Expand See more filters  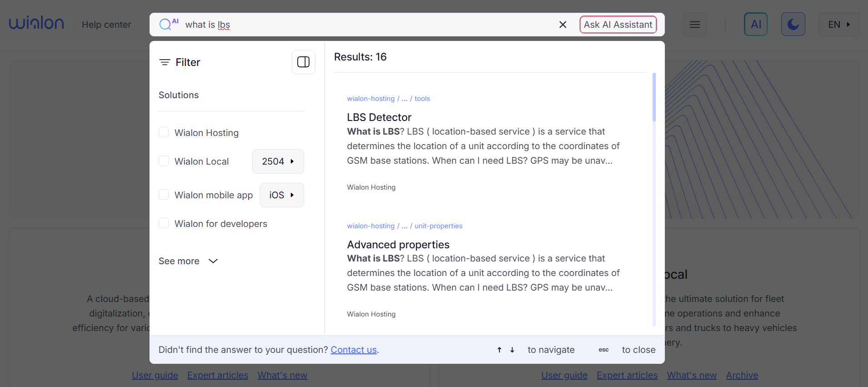click(x=188, y=261)
